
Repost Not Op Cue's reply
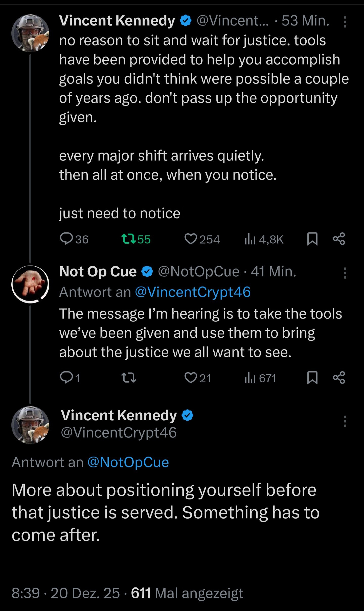[x=129, y=378]
